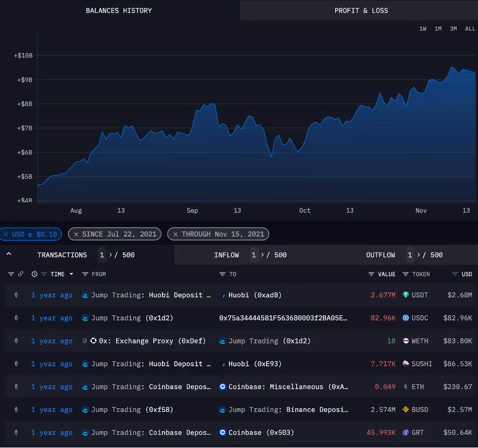
Task: Click the 0x Exchange Proxy logo icon
Action: [x=93, y=340]
